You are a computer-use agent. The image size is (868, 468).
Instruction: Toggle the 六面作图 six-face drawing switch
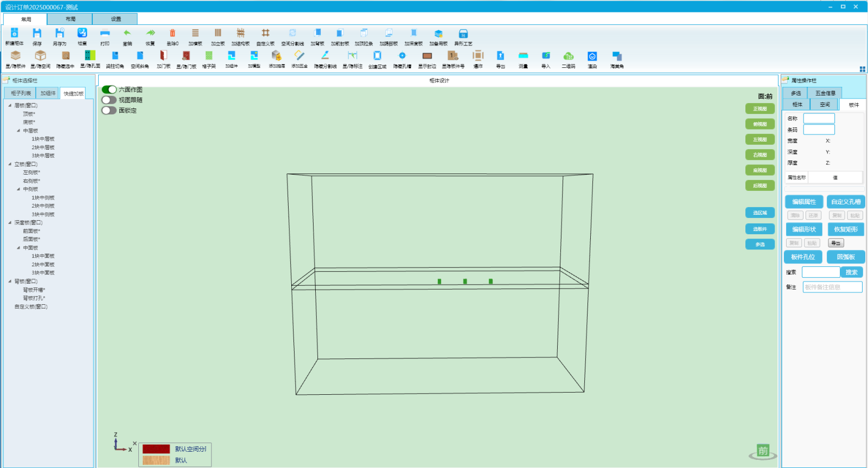coord(109,89)
